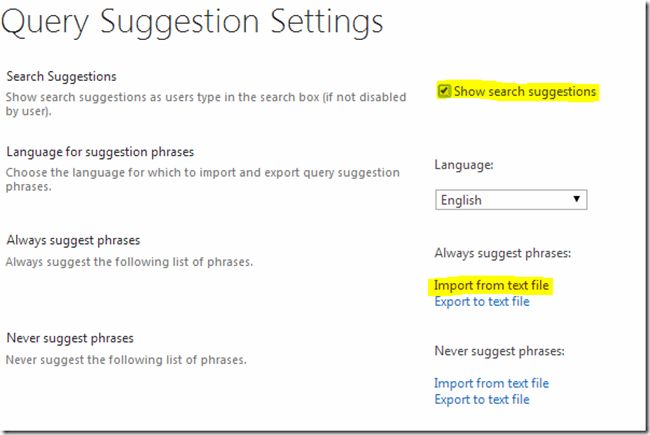The image size is (650, 435).
Task: Select the 'Language for suggestion phrases' heading
Action: [x=100, y=152]
